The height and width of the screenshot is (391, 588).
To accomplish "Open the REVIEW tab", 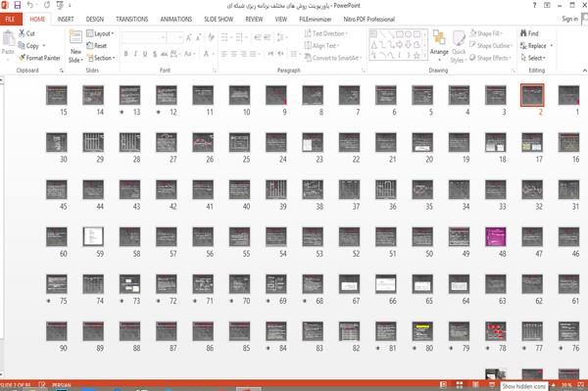I will tap(254, 20).
